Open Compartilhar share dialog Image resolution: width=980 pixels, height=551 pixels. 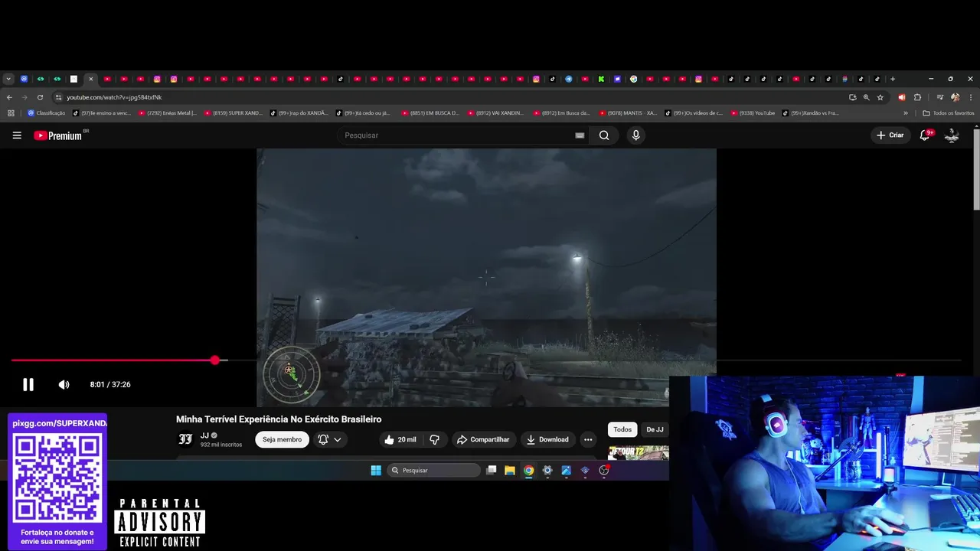[x=483, y=439]
